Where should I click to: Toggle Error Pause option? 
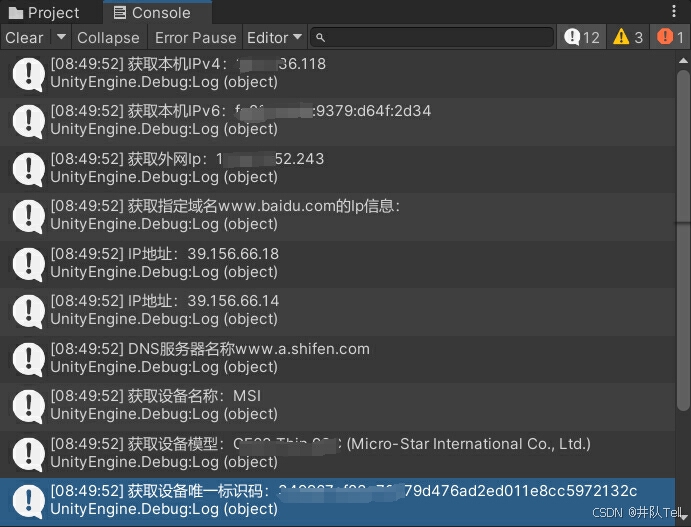point(195,37)
